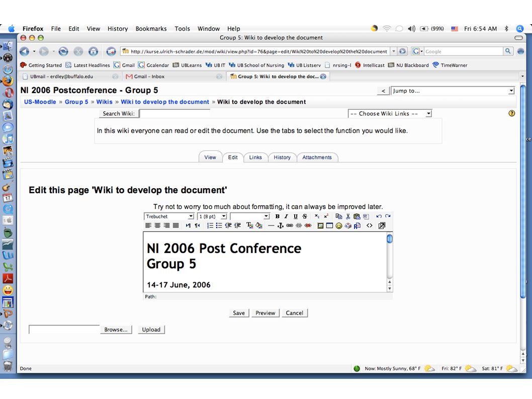Open the Google search engine selector

tap(417, 51)
